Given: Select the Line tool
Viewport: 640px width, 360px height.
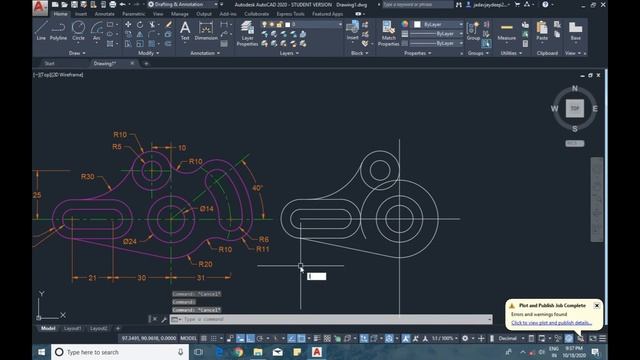Looking at the screenshot, I should click(41, 31).
